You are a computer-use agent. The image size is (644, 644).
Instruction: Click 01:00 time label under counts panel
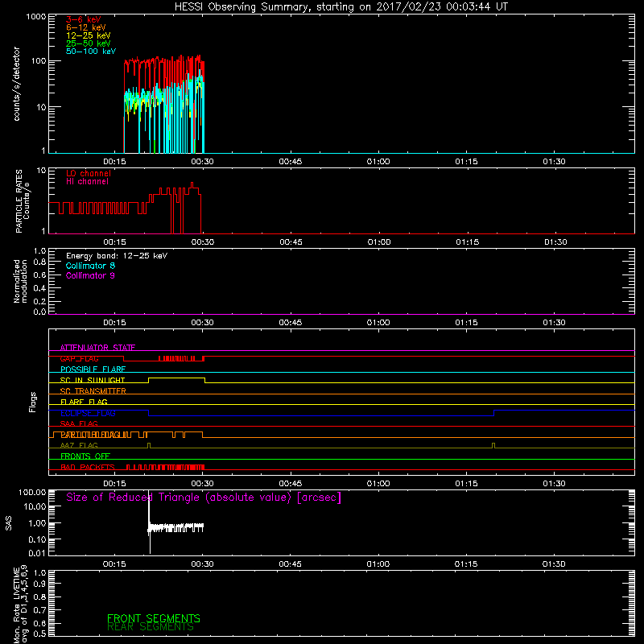(378, 162)
